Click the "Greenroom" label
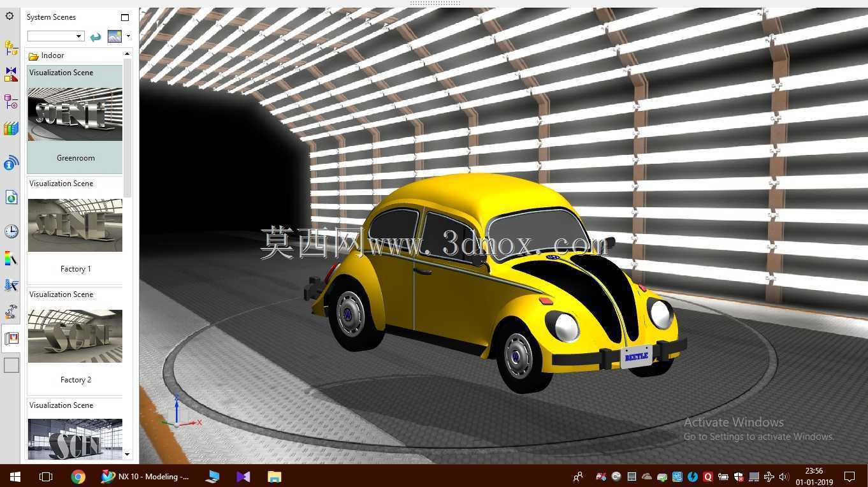Image resolution: width=868 pixels, height=487 pixels. [x=76, y=158]
